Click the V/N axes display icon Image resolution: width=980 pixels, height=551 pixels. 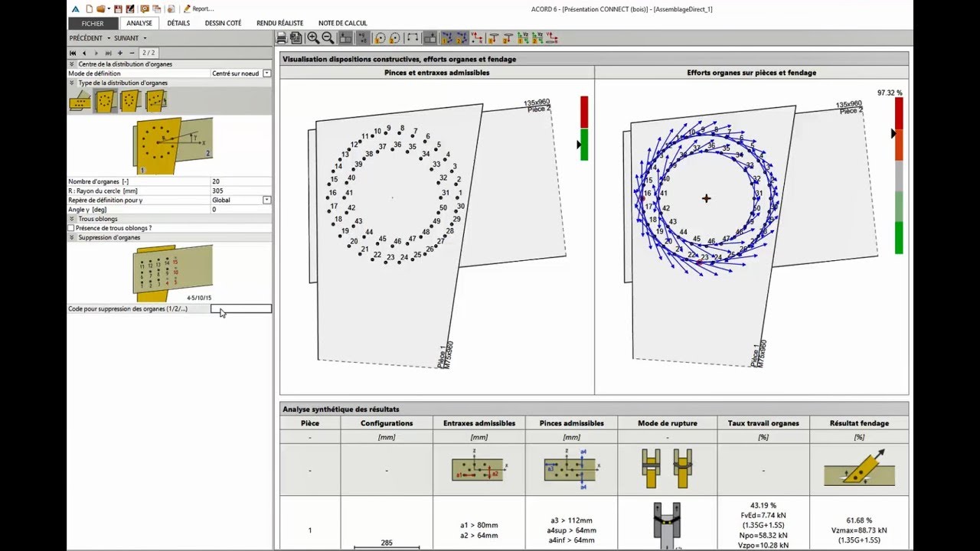pyautogui.click(x=477, y=38)
